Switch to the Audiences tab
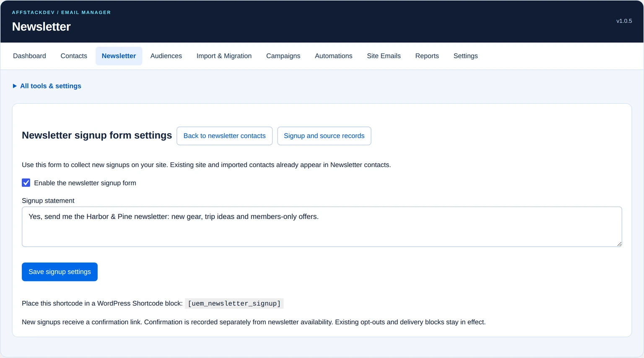The width and height of the screenshot is (644, 358). coord(166,56)
